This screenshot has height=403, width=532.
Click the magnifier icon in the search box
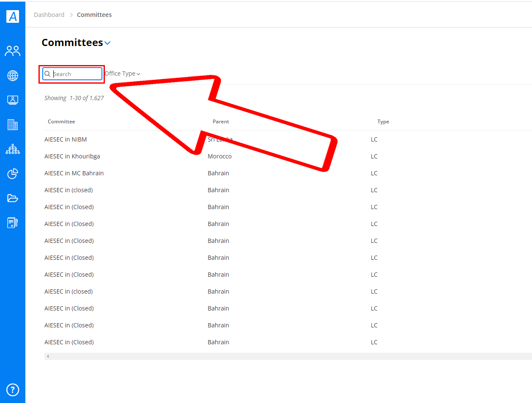(x=47, y=74)
